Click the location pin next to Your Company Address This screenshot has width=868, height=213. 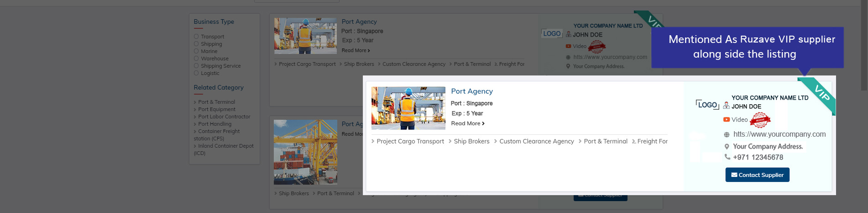(x=727, y=147)
